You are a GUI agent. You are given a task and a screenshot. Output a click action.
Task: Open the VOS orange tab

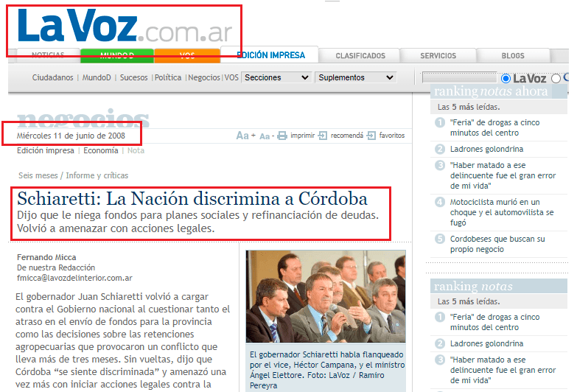click(187, 55)
